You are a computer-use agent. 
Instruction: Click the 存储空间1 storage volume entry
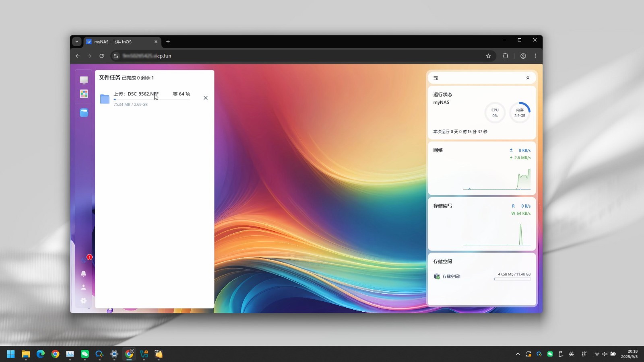[x=451, y=276]
